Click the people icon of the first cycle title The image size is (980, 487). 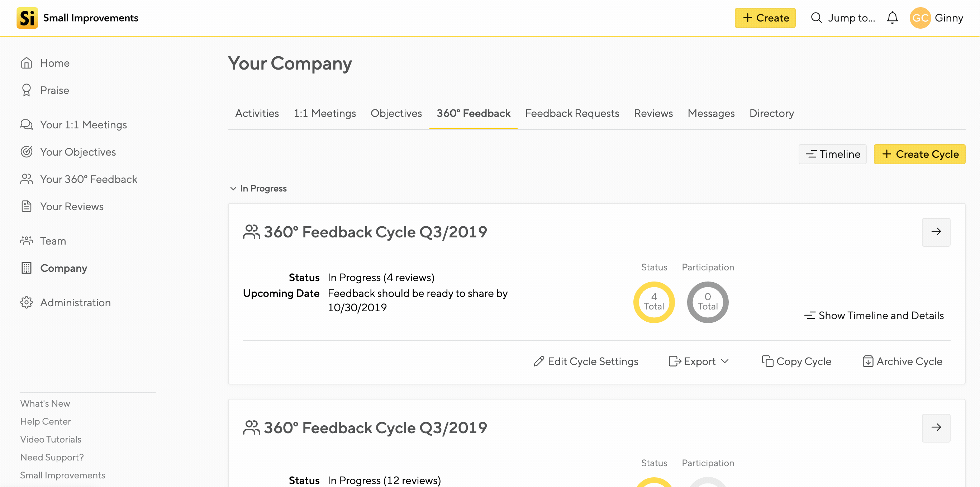coord(251,232)
